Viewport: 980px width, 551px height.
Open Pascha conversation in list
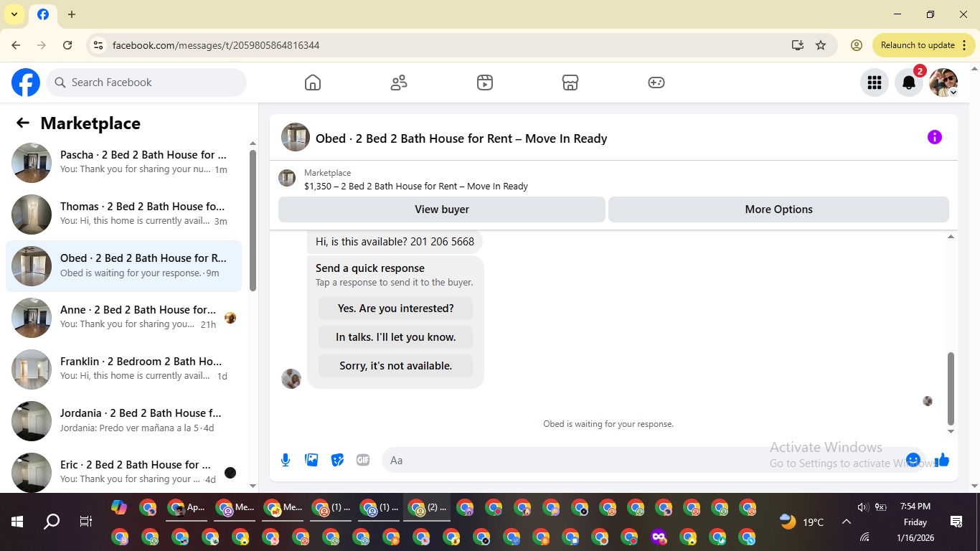[123, 163]
